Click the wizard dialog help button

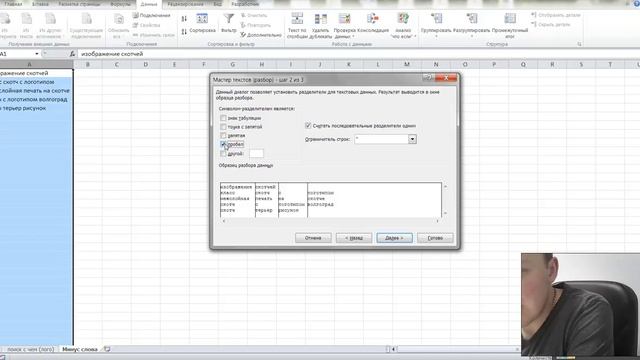428,78
